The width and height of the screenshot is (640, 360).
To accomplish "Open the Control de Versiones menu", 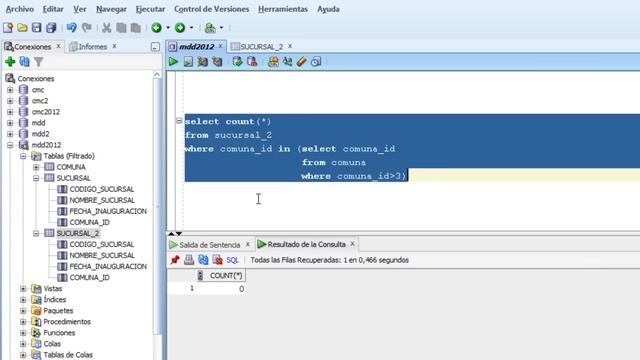I will tap(211, 9).
